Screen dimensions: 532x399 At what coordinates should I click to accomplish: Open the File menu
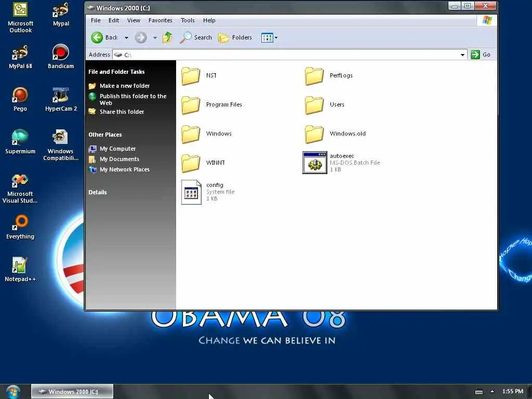pos(96,20)
